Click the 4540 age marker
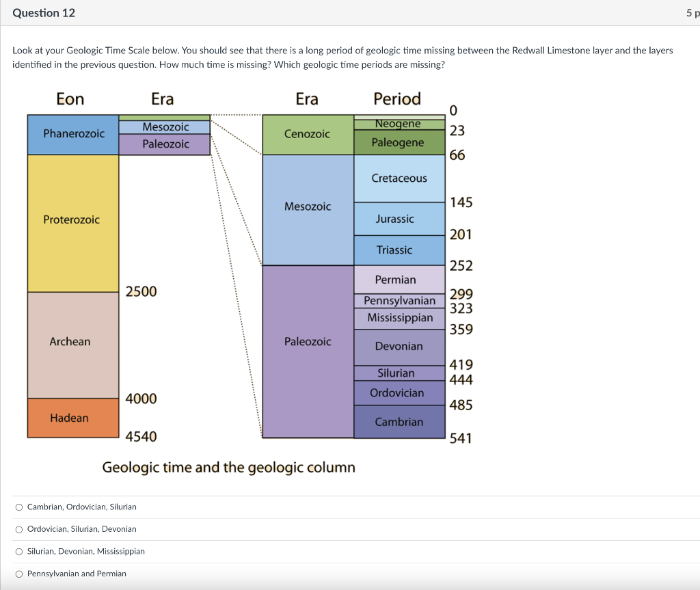Screen dimensions: 700x590 (141, 437)
